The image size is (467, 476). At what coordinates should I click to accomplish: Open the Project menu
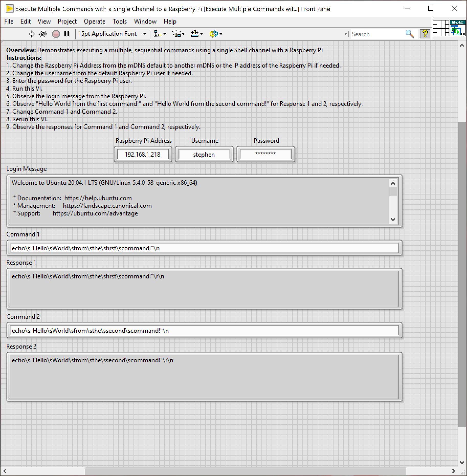click(67, 21)
